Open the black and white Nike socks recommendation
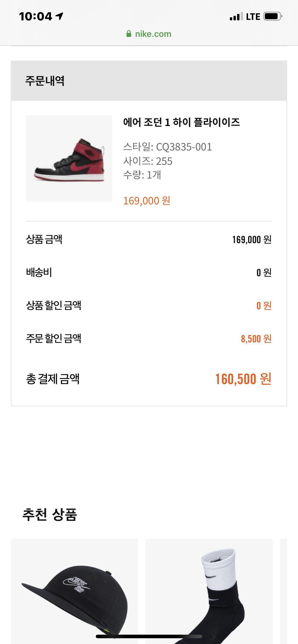 tap(209, 590)
